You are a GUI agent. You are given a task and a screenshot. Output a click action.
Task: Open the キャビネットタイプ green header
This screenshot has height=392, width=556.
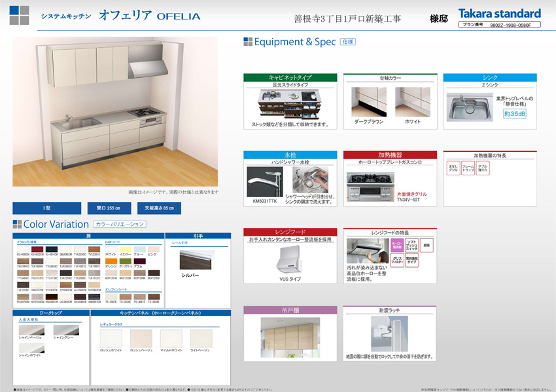[290, 77]
